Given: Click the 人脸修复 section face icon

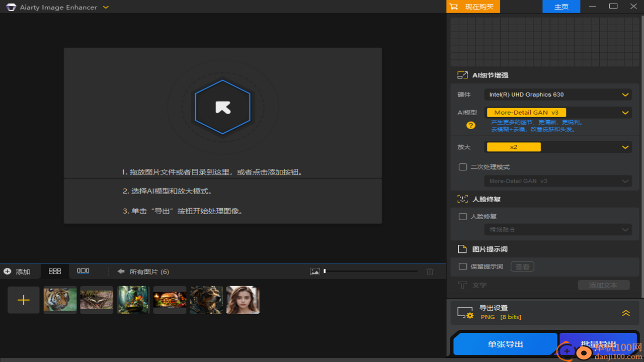Looking at the screenshot, I should 462,199.
